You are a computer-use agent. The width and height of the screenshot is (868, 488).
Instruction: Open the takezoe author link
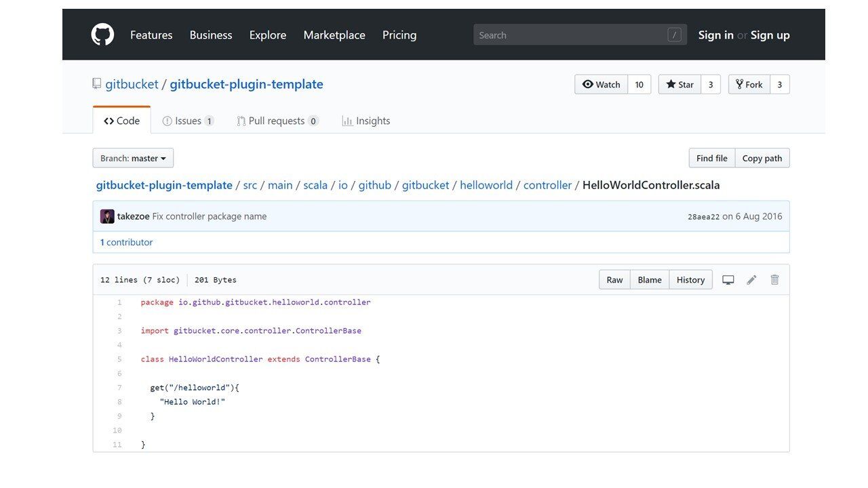pos(133,216)
